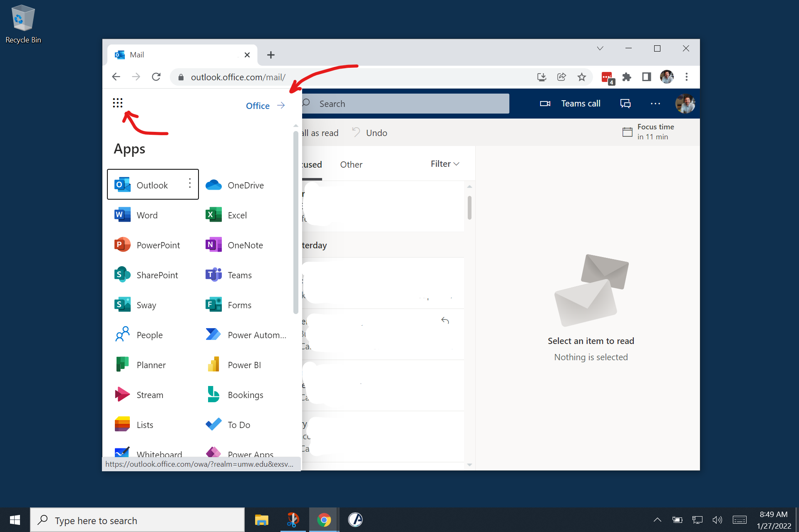Open a new browser tab
Image resolution: width=799 pixels, height=532 pixels.
pyautogui.click(x=271, y=55)
